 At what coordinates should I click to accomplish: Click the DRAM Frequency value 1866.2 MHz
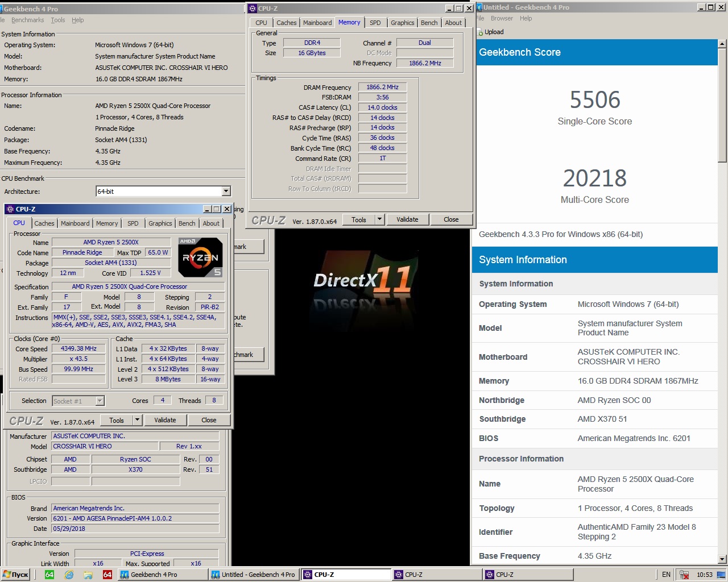pyautogui.click(x=382, y=87)
